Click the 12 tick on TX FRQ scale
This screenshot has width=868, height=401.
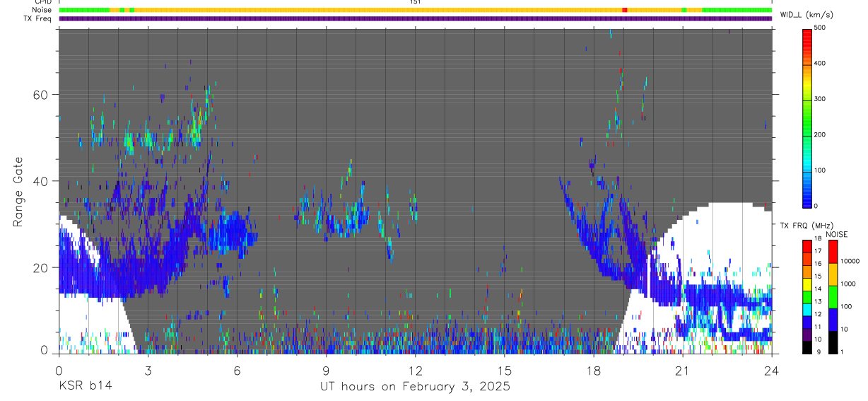pyautogui.click(x=818, y=314)
